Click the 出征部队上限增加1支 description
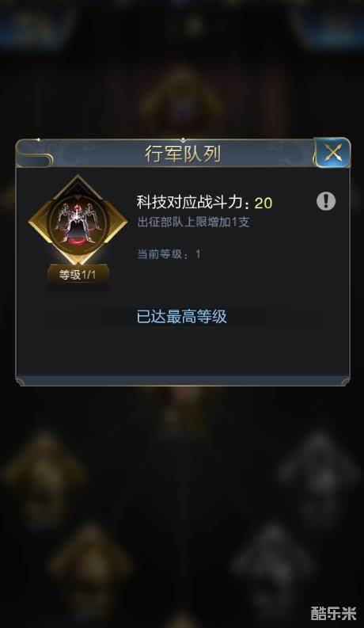This screenshot has width=364, height=628. tap(194, 222)
